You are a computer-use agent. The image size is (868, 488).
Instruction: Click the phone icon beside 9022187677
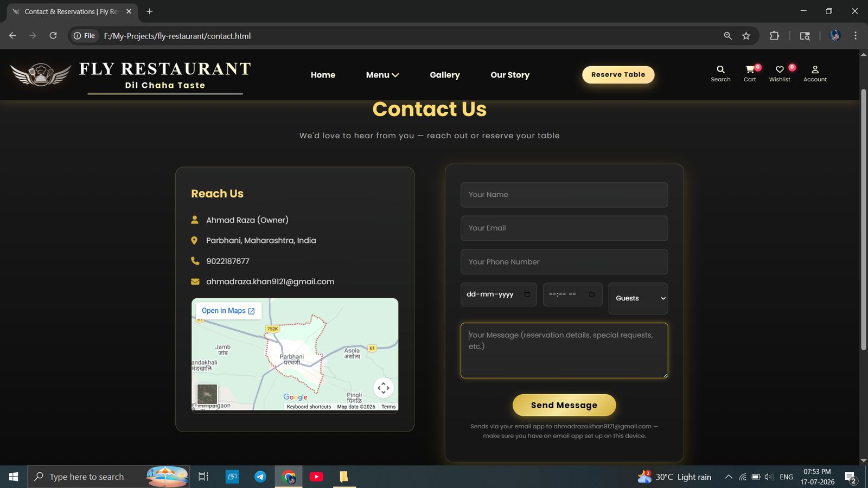(x=195, y=261)
